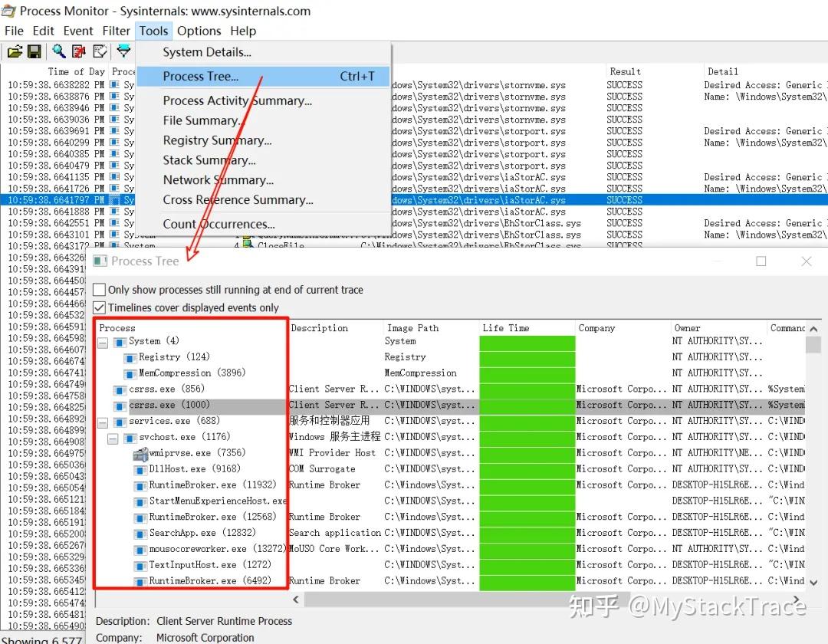
Task: Click the Save floppy disk toolbar icon
Action: (34, 51)
